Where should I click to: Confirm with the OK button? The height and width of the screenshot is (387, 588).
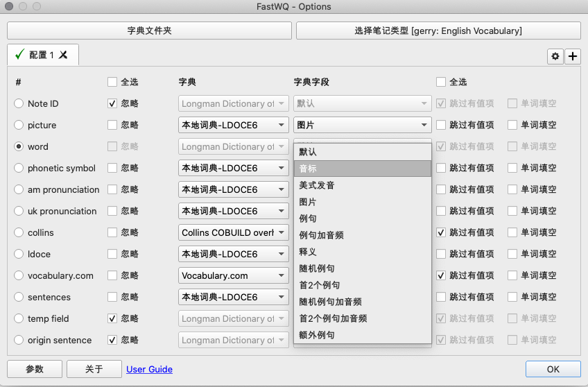pos(553,369)
